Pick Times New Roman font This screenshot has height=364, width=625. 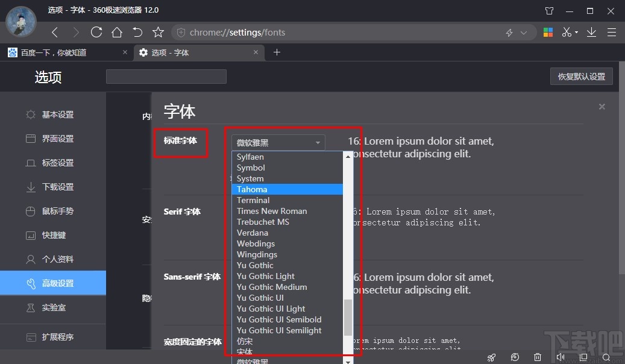point(287,211)
